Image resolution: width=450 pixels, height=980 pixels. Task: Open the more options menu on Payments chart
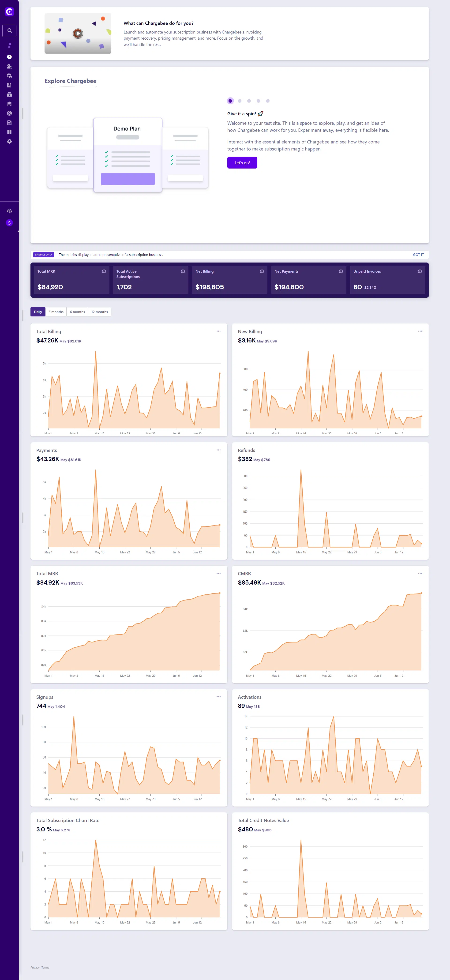(x=218, y=450)
